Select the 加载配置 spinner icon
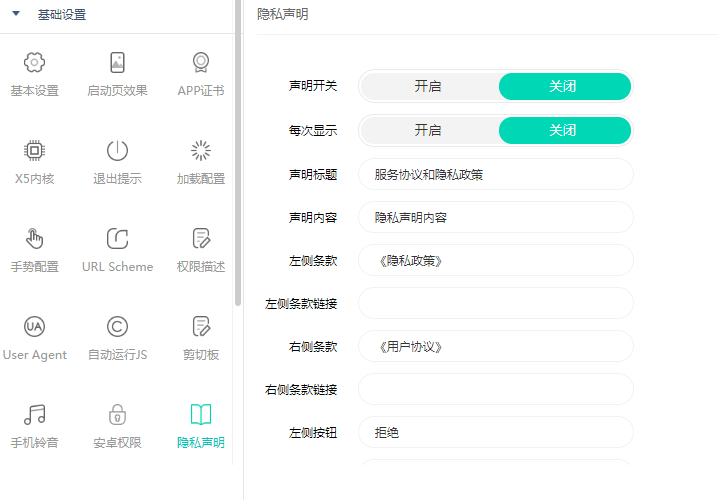The height and width of the screenshot is (500, 718). pos(201,150)
